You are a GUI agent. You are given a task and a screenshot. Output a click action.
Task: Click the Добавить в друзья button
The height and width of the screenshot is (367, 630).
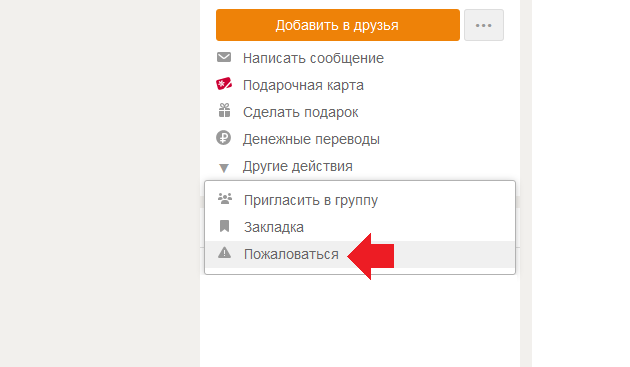338,25
